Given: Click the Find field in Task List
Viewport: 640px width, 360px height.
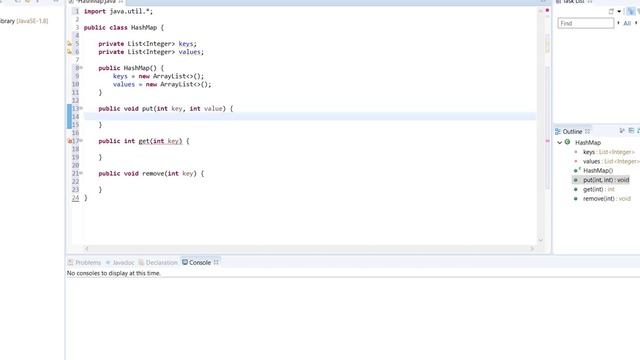Looking at the screenshot, I should (x=586, y=23).
